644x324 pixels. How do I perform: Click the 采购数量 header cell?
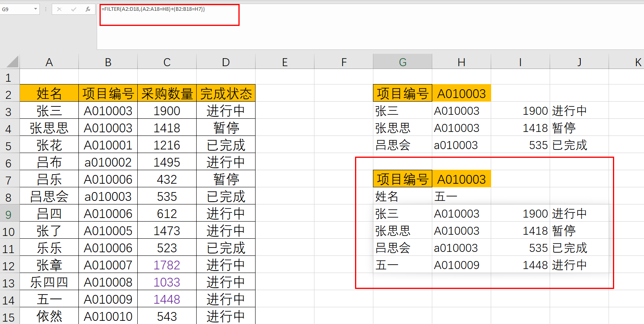[x=167, y=93]
